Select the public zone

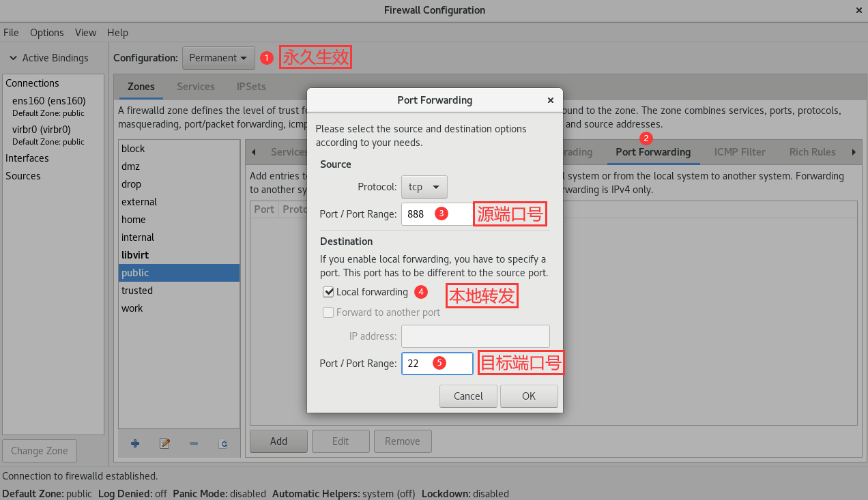tap(179, 273)
